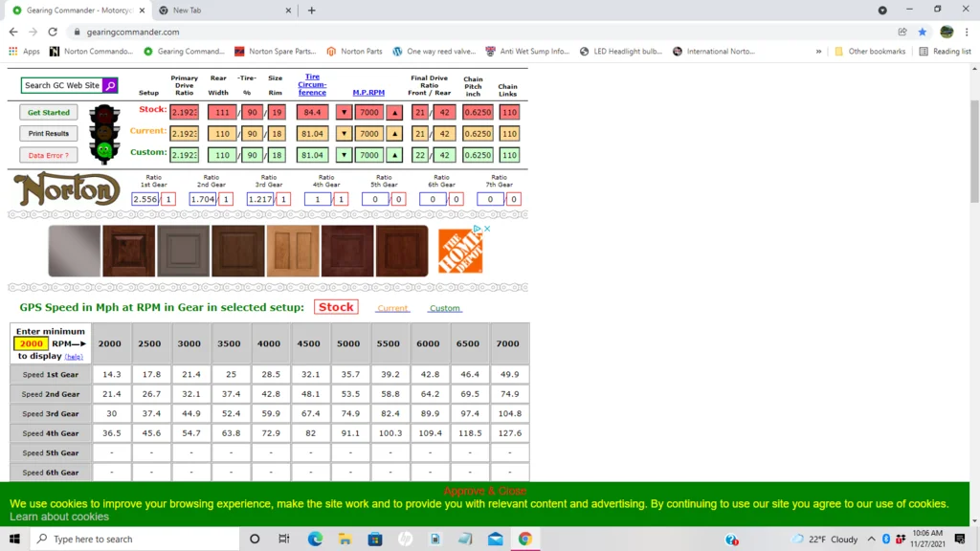This screenshot has height=551, width=980.
Task: Bookmark this page with the star icon
Action: click(923, 32)
